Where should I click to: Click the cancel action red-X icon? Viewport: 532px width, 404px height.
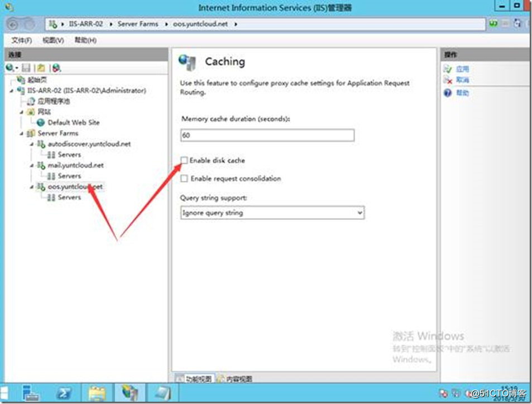pos(448,80)
